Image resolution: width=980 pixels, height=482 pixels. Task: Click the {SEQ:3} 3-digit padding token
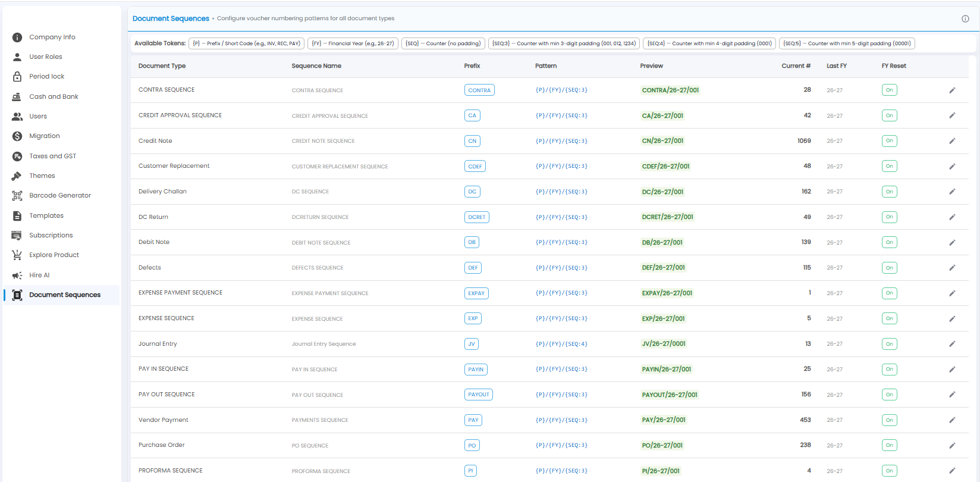click(564, 43)
